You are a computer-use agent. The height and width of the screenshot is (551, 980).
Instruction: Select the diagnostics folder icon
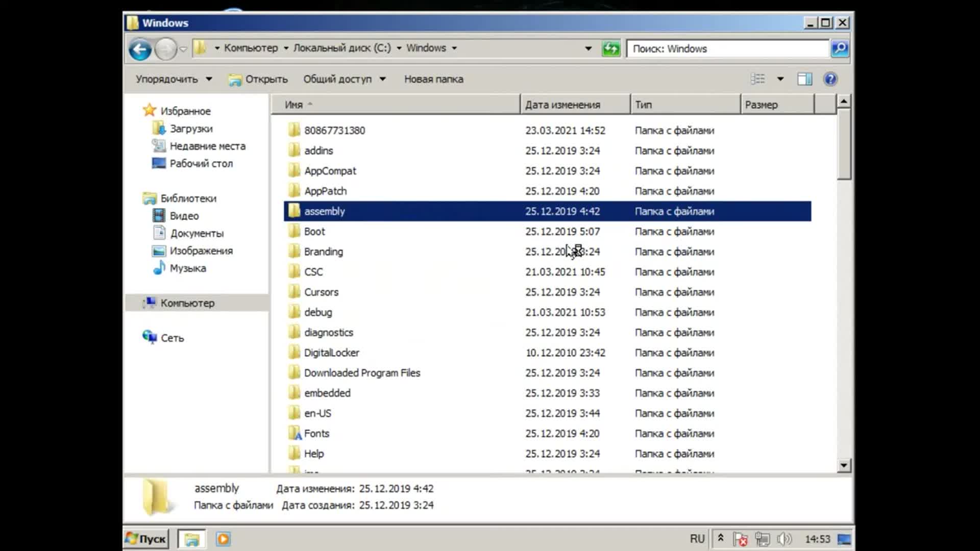coord(294,332)
